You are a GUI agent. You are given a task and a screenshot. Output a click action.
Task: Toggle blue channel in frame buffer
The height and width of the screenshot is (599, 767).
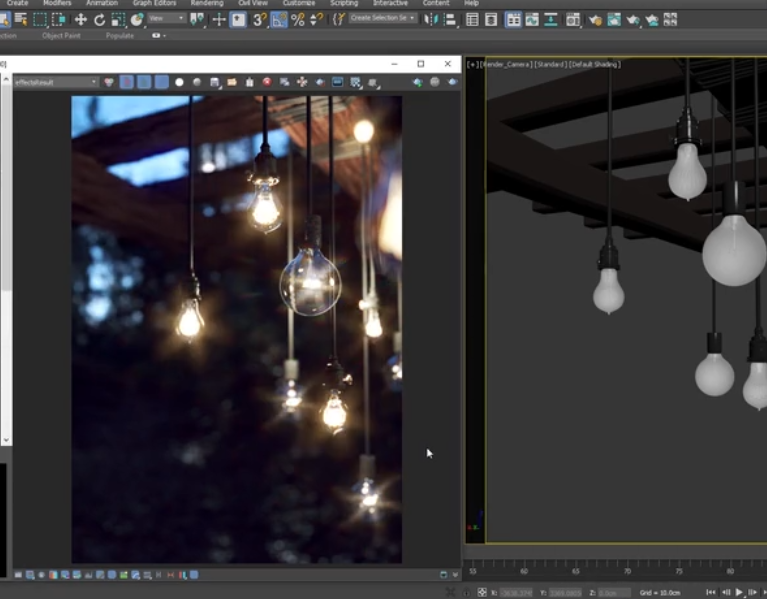161,82
